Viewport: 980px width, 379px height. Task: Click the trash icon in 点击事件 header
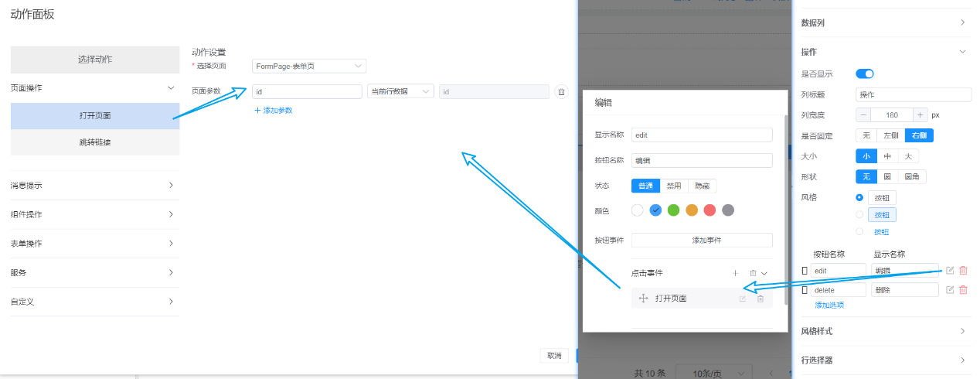pyautogui.click(x=753, y=273)
